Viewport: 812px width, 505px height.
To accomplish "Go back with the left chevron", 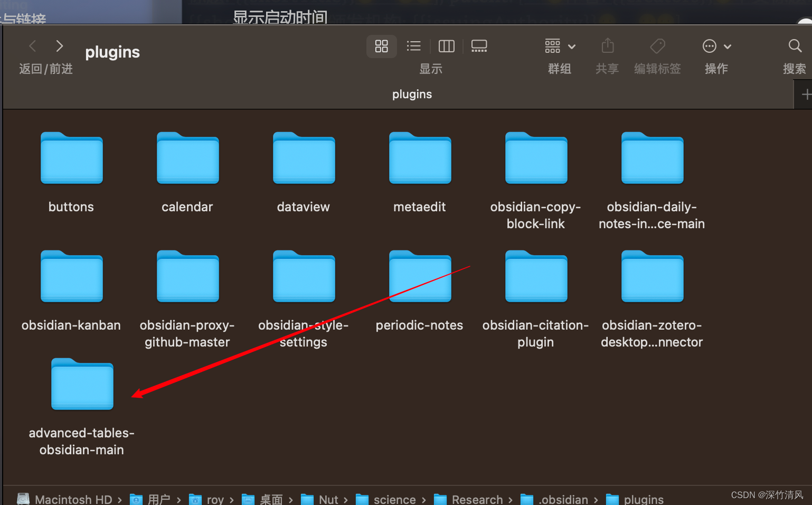I will click(x=33, y=46).
